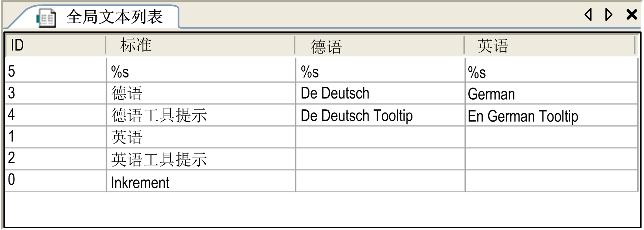Click the 德语 column header

coord(379,46)
